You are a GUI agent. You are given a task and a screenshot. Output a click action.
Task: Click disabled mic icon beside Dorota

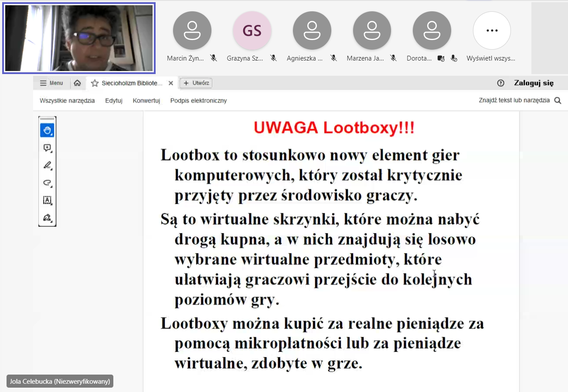454,58
